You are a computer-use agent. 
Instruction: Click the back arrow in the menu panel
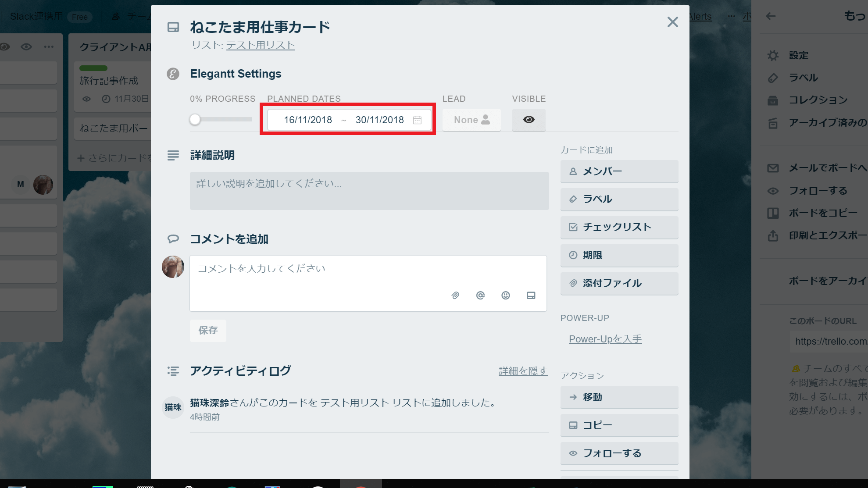pyautogui.click(x=771, y=16)
